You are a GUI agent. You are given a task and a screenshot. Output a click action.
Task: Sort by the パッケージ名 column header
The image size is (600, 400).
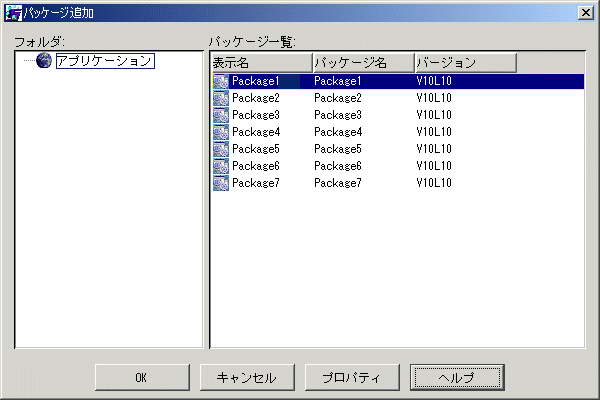click(x=364, y=63)
